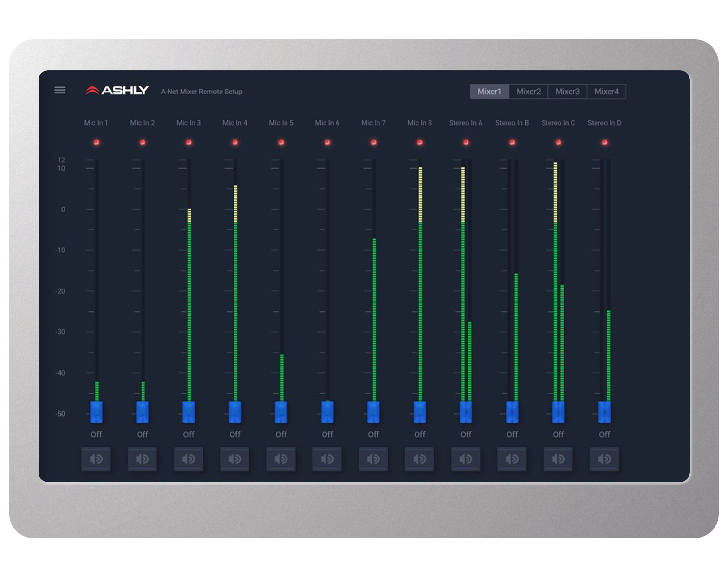Viewport: 728px width, 578px height.
Task: Select the Mixer1 tab
Action: coord(489,92)
